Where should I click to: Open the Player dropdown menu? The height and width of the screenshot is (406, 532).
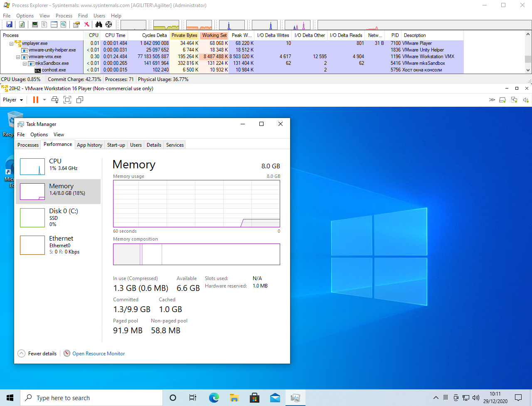[13, 100]
